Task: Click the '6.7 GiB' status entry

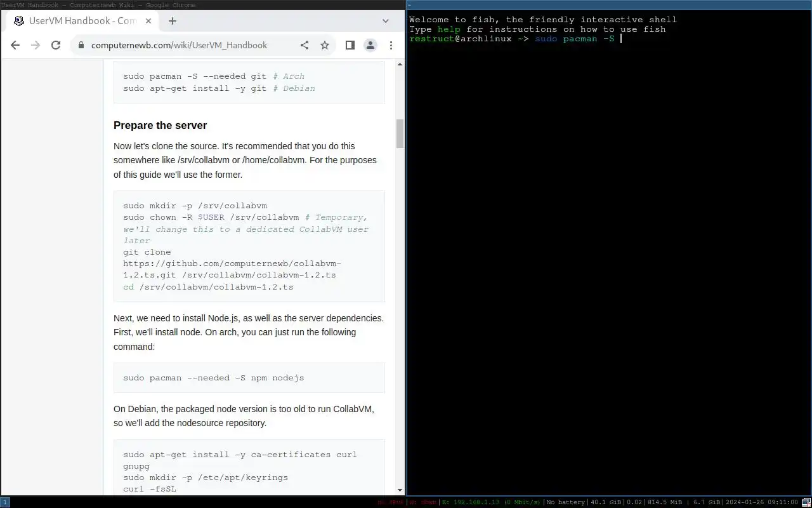Action: click(707, 502)
